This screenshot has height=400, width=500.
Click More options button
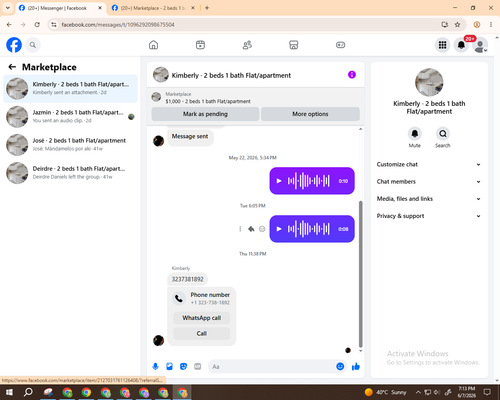click(310, 114)
